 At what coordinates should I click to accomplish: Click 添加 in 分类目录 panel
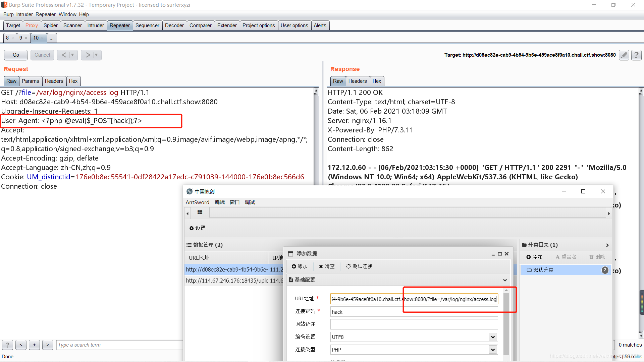click(x=534, y=257)
